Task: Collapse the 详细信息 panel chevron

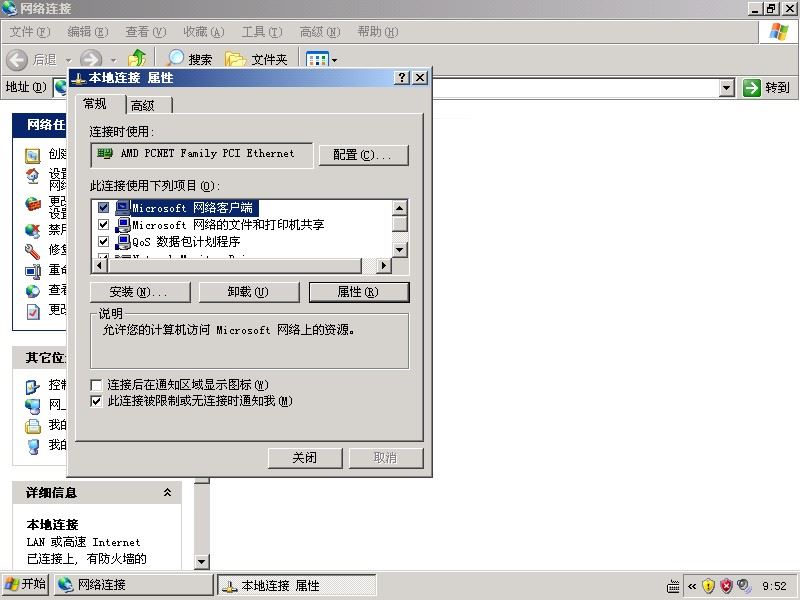Action: (x=167, y=492)
